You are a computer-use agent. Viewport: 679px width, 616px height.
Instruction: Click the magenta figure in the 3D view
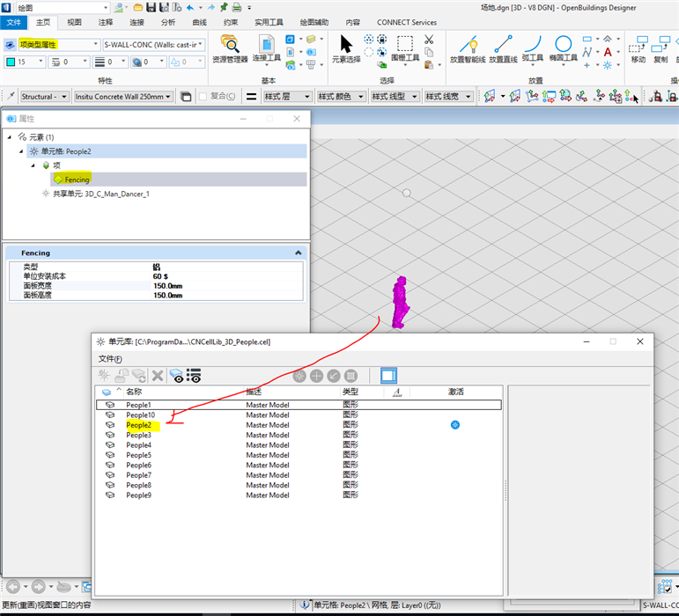(x=401, y=303)
